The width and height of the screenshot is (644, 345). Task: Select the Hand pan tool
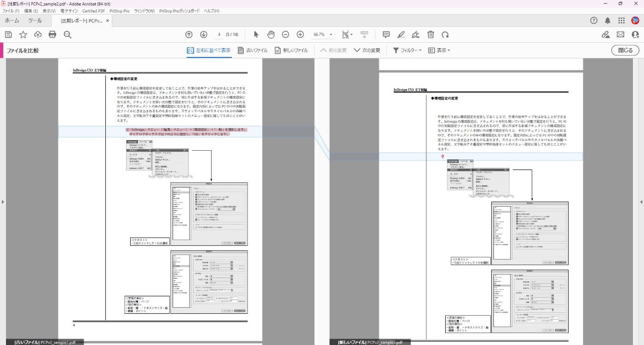[271, 34]
